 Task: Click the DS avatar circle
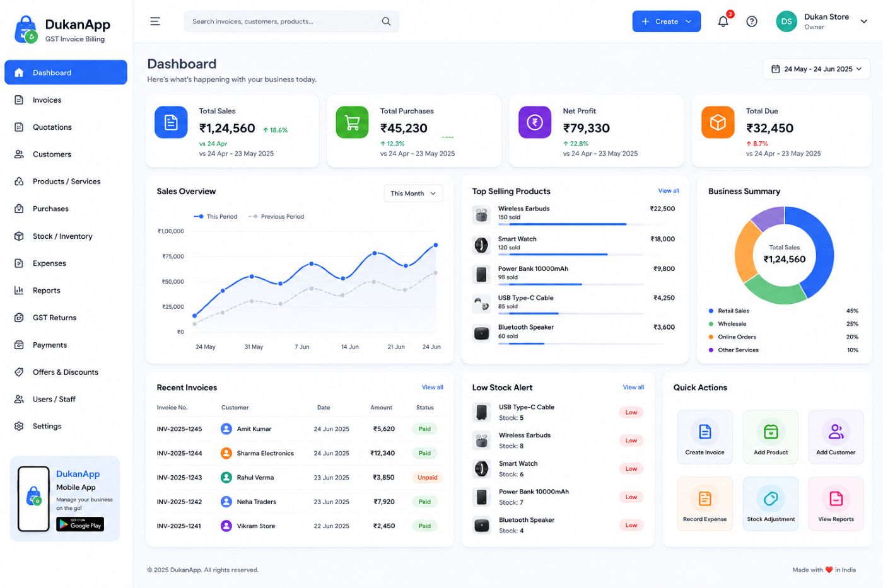[787, 21]
